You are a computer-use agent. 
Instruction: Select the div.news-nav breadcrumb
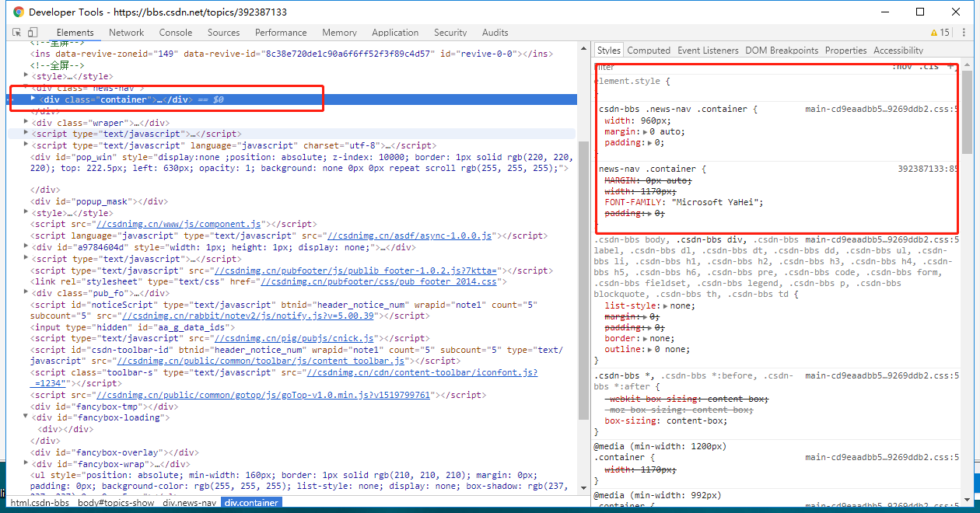point(189,503)
